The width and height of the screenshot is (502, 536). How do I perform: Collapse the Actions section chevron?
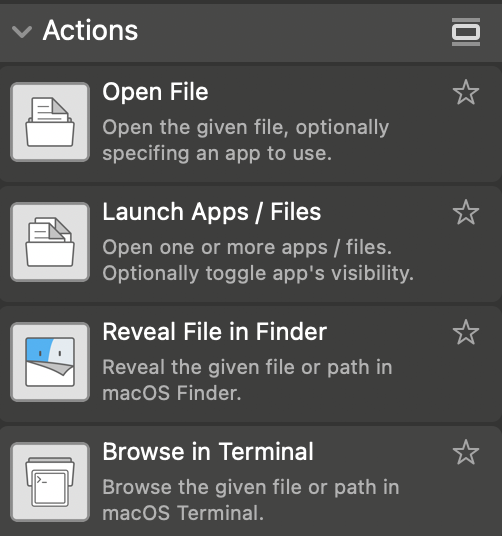pos(22,32)
